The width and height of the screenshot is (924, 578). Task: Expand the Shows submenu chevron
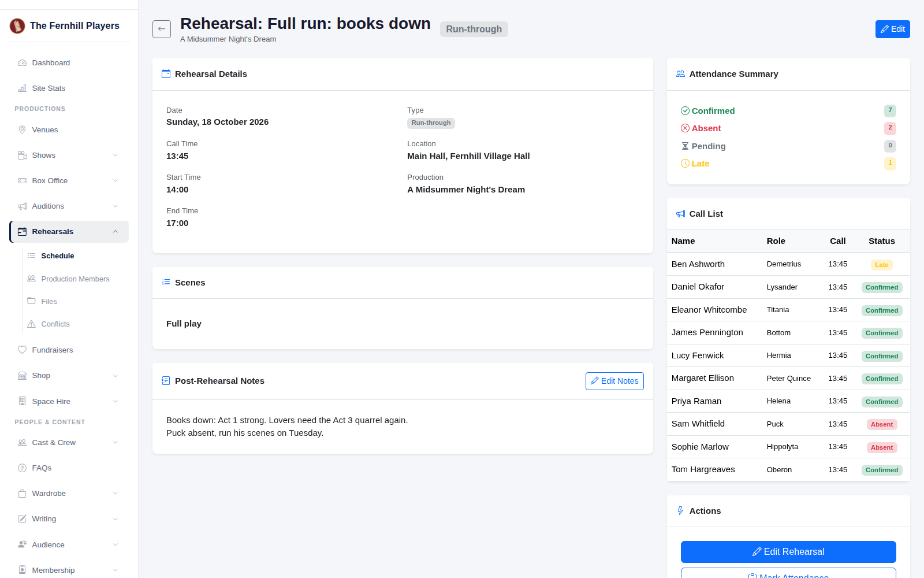coord(115,155)
